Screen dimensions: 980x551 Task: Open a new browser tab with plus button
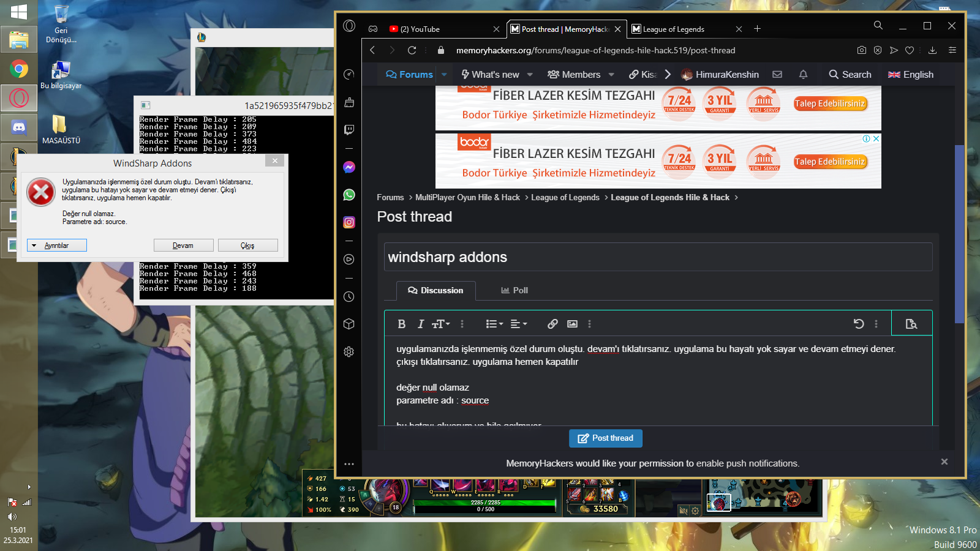click(758, 29)
